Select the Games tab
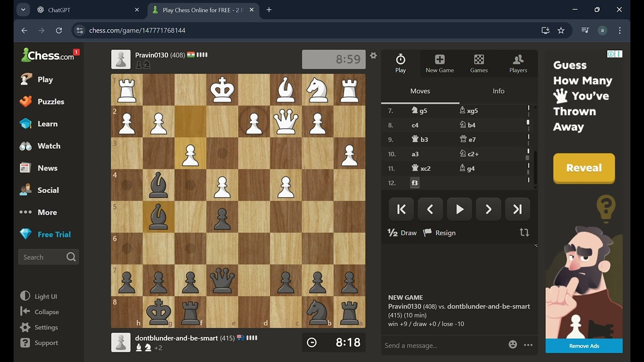This screenshot has width=644, height=362. coord(479,63)
